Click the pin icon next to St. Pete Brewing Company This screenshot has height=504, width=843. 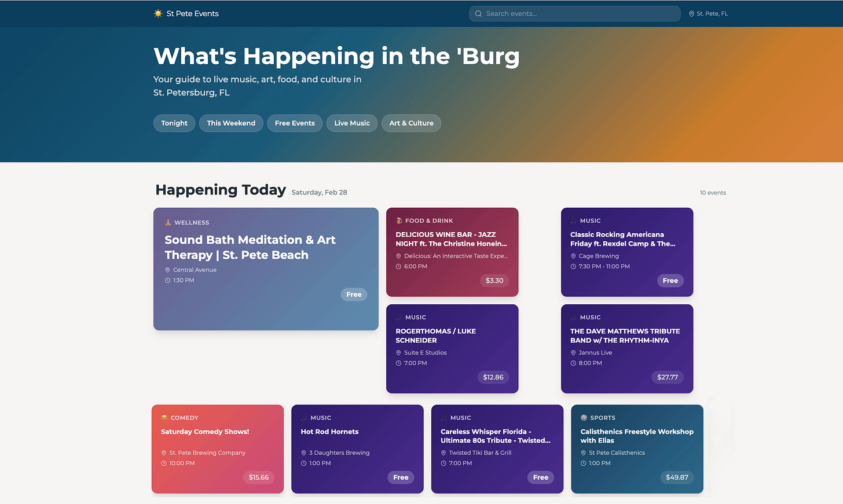tap(164, 453)
